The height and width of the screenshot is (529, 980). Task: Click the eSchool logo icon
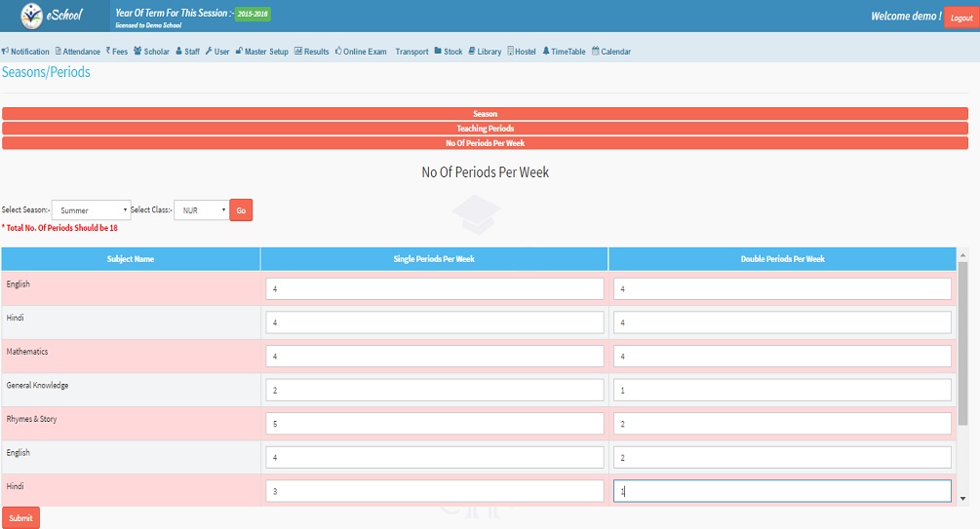click(x=34, y=16)
